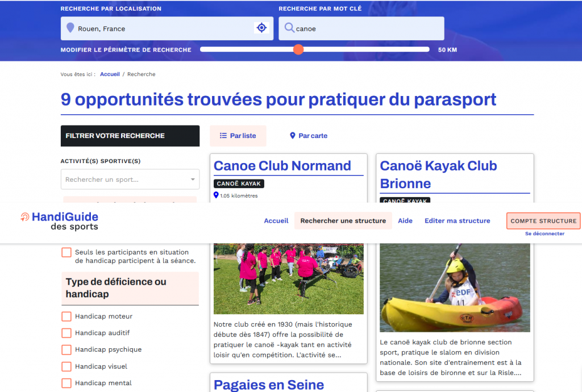This screenshot has height=392, width=582.
Task: Click the Se déconnecter link
Action: tap(544, 233)
